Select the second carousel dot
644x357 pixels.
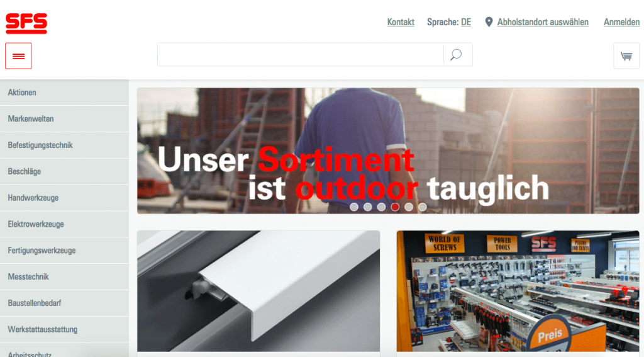(x=367, y=207)
